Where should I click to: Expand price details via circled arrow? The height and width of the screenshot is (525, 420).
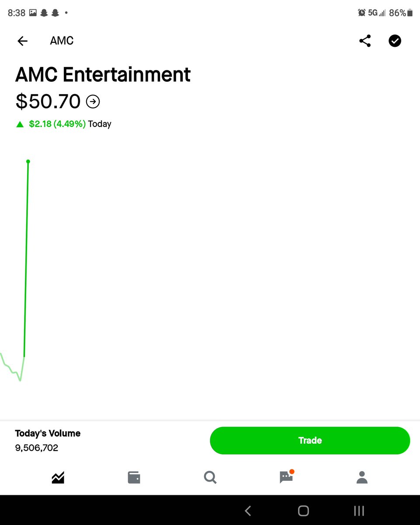93,102
